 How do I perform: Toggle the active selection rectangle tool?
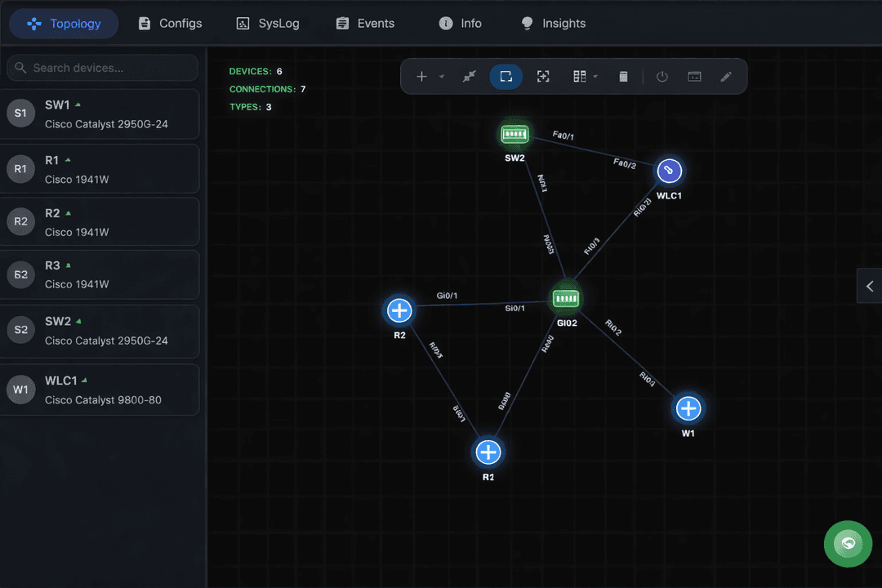click(506, 77)
